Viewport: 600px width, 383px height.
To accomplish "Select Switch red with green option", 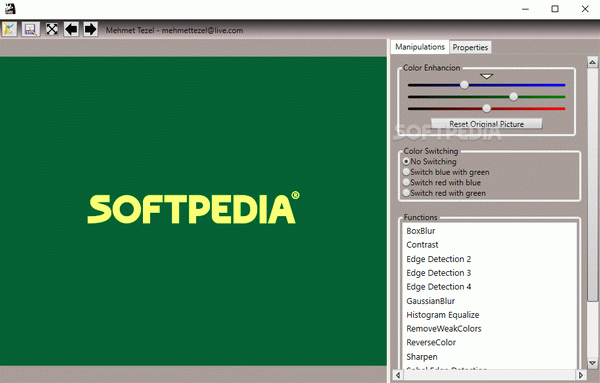I will tap(444, 193).
